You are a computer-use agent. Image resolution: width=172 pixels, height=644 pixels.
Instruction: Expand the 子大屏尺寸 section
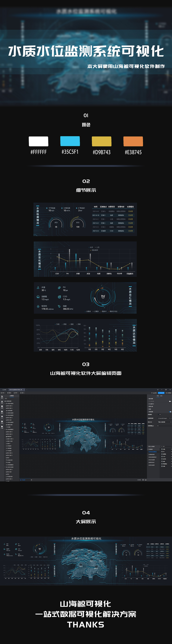[x=151, y=404]
